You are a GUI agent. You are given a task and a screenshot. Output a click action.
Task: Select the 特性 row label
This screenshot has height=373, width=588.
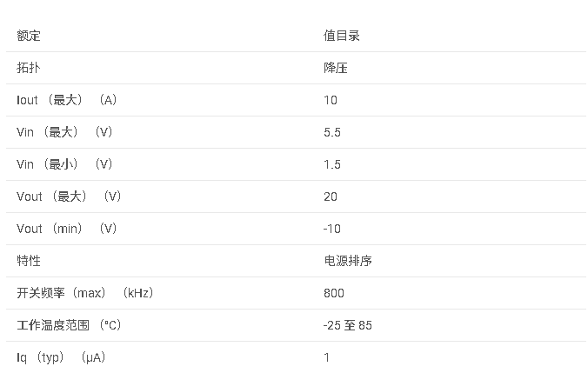29,261
